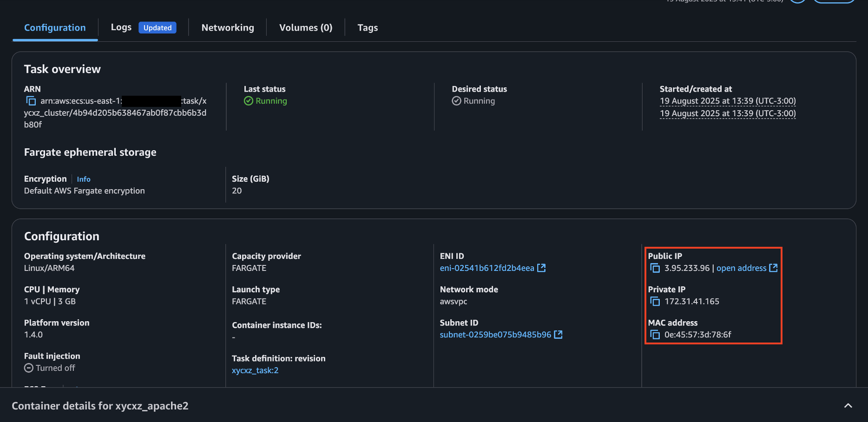Open the Networking tab
This screenshot has height=422, width=868.
coord(228,28)
